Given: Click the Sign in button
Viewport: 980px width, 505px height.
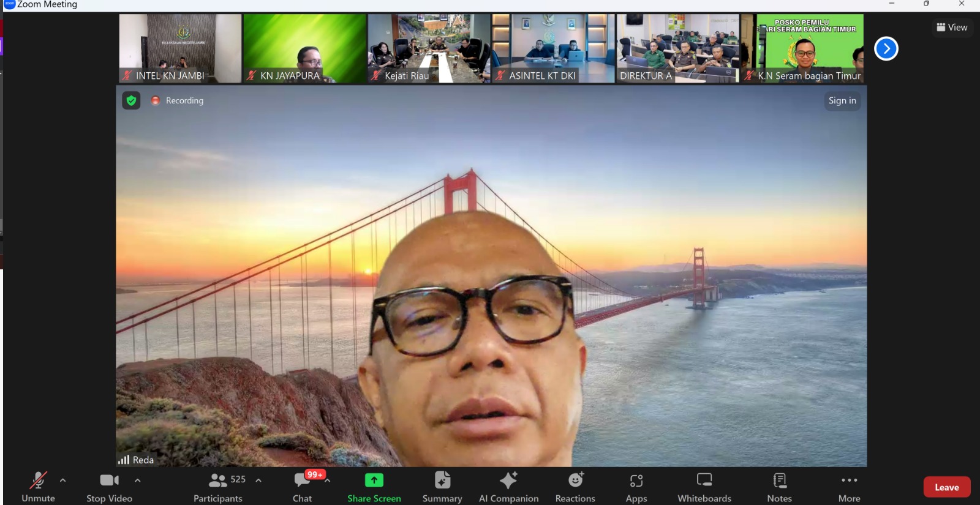Looking at the screenshot, I should pyautogui.click(x=842, y=100).
